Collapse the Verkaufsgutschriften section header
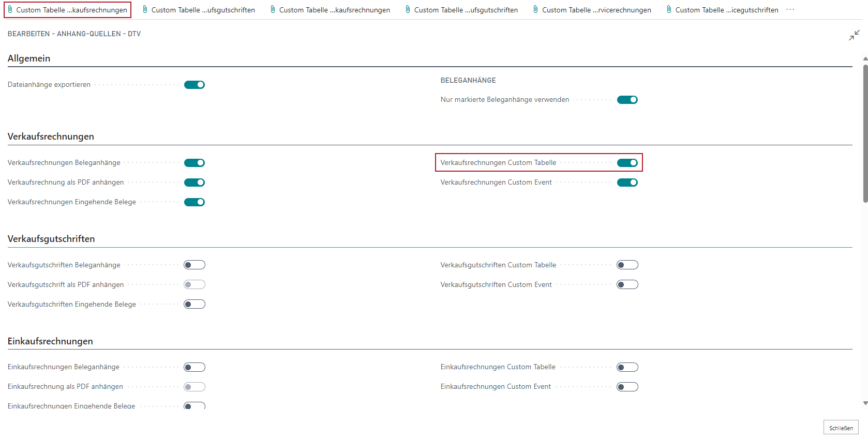 coord(51,239)
